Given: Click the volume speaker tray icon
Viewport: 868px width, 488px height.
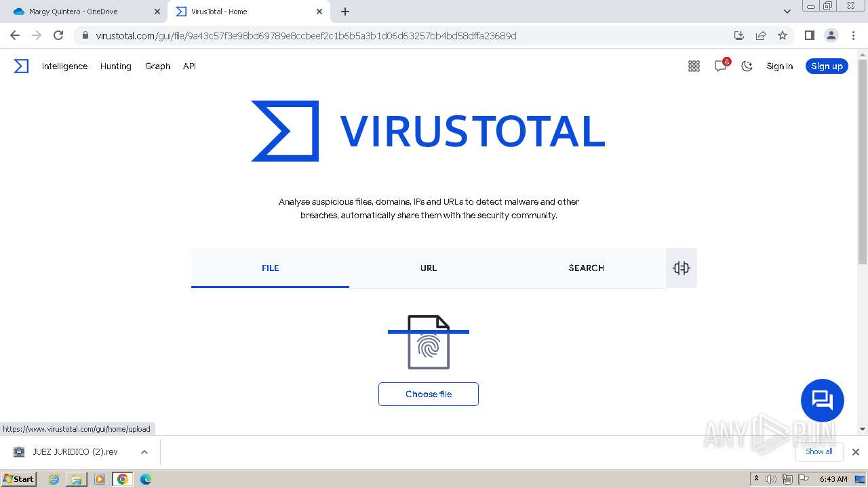Looking at the screenshot, I should pos(771,479).
